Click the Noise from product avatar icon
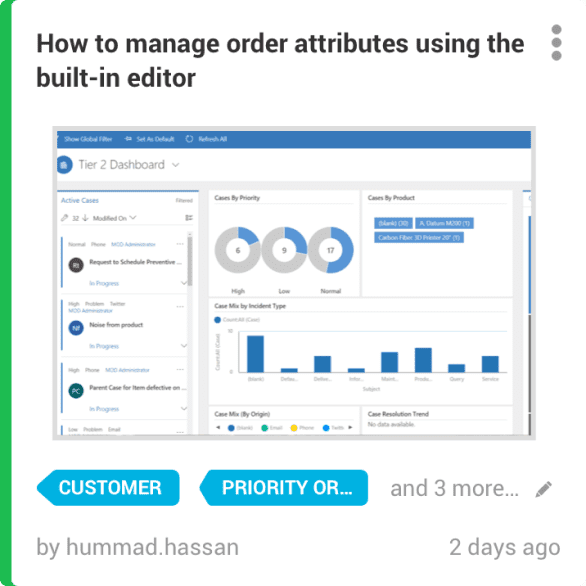 [x=76, y=328]
